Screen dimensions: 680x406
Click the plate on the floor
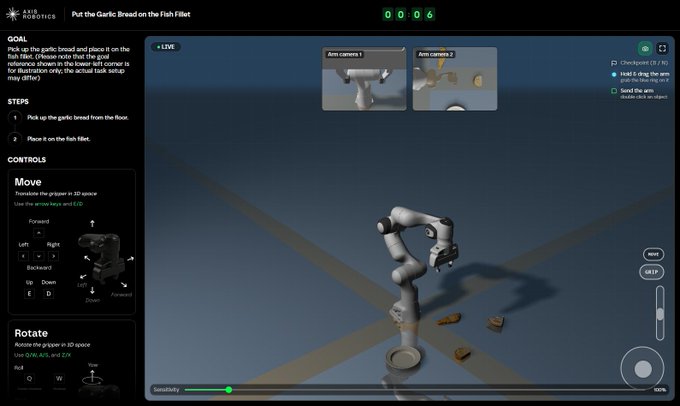pos(403,357)
